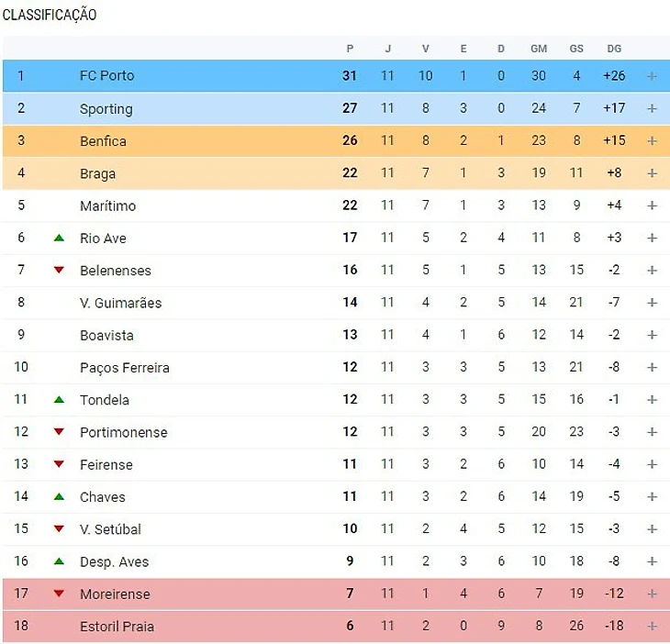Click the green up arrow beside Rio Ave
The image size is (670, 644).
coord(59,239)
